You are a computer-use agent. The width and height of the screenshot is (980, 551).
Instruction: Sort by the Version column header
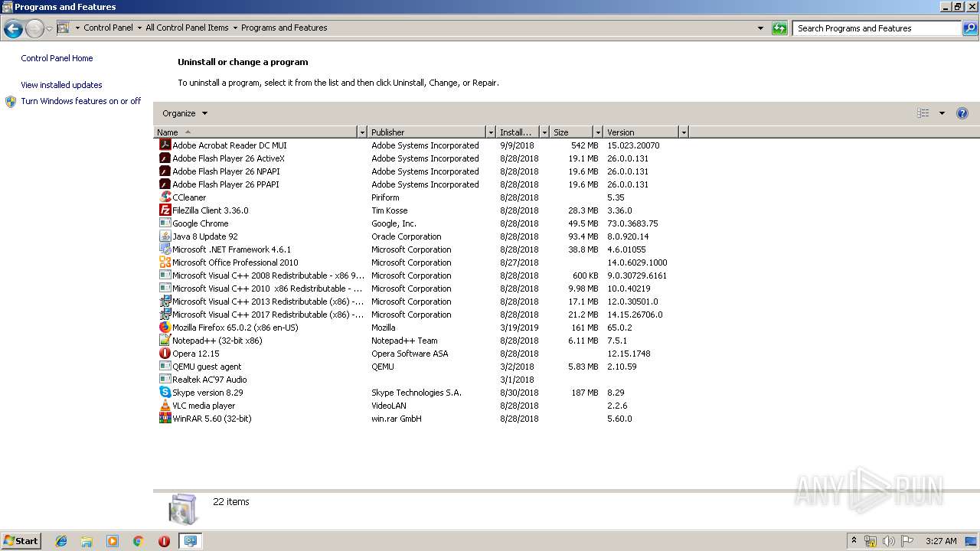click(642, 132)
